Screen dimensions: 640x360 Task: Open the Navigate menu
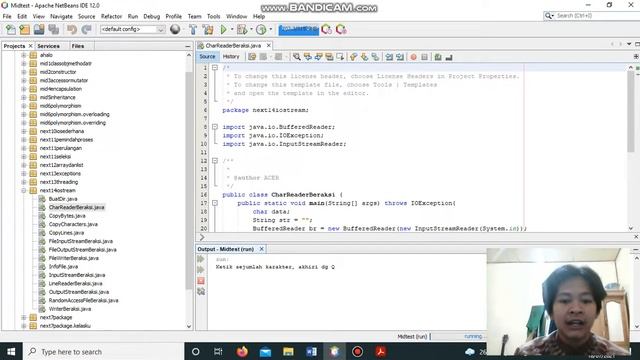coord(61,16)
